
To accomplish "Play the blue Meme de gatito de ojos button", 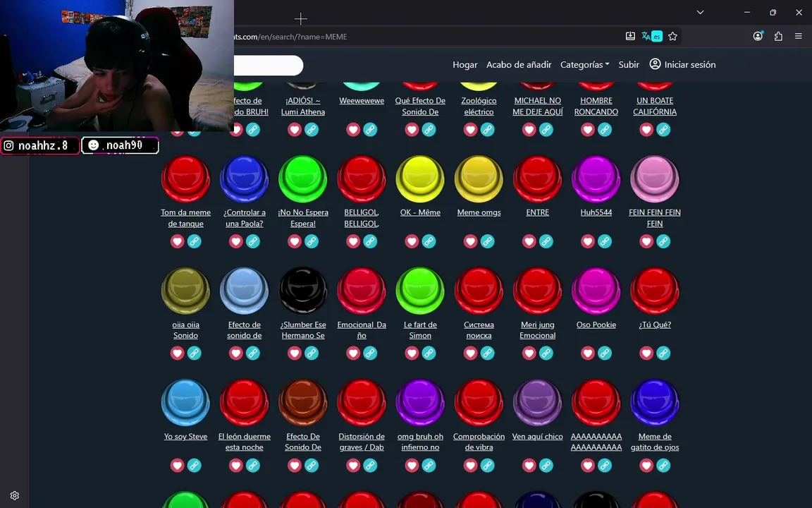I will point(655,403).
